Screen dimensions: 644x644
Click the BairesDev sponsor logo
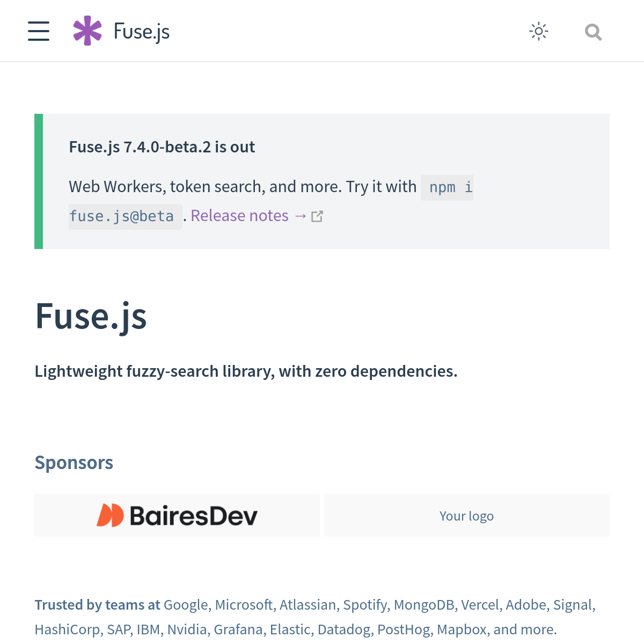click(x=177, y=515)
